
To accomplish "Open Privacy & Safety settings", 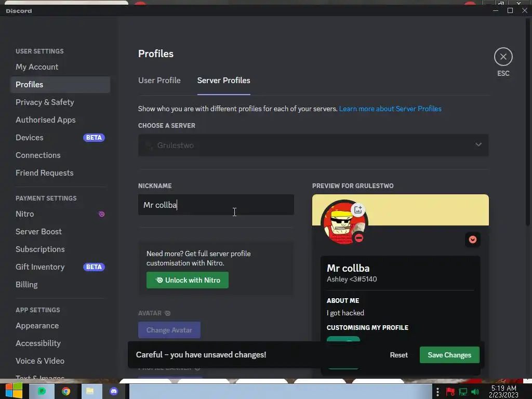I will [x=60, y=102].
